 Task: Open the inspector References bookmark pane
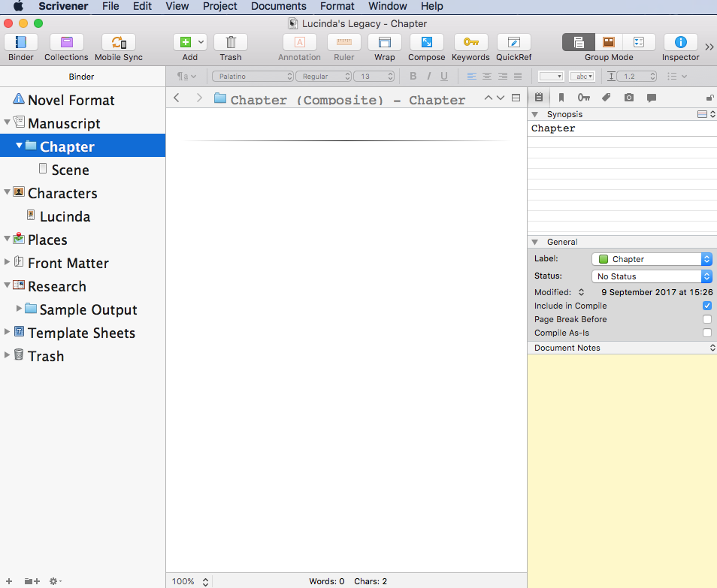(x=561, y=98)
